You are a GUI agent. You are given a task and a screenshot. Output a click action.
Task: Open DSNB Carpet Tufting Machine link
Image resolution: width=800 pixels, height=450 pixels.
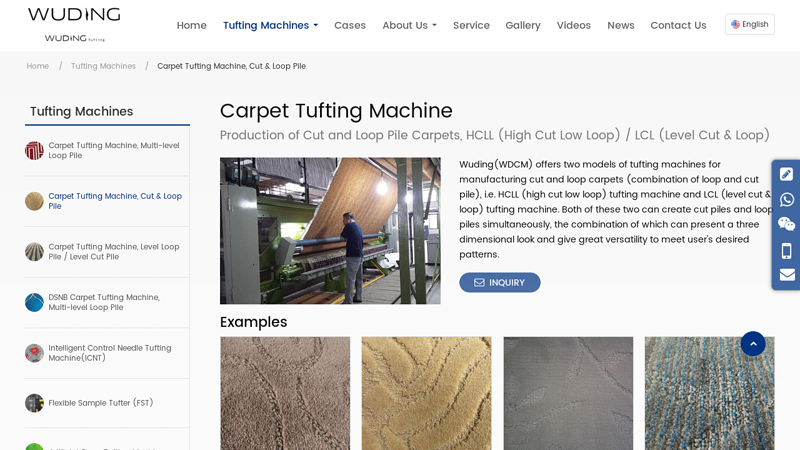(104, 302)
